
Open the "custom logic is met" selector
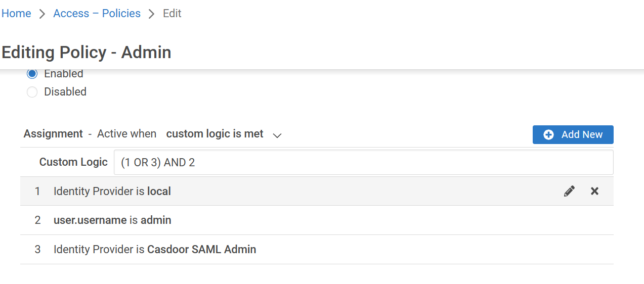click(x=214, y=134)
